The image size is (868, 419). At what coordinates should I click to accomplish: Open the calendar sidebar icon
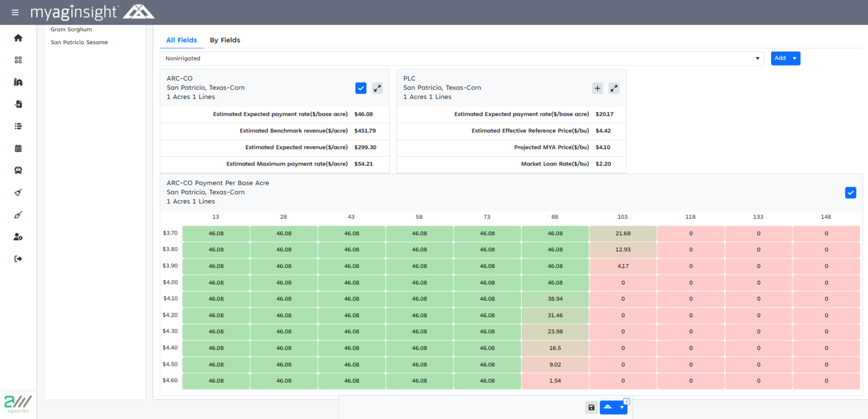click(18, 148)
